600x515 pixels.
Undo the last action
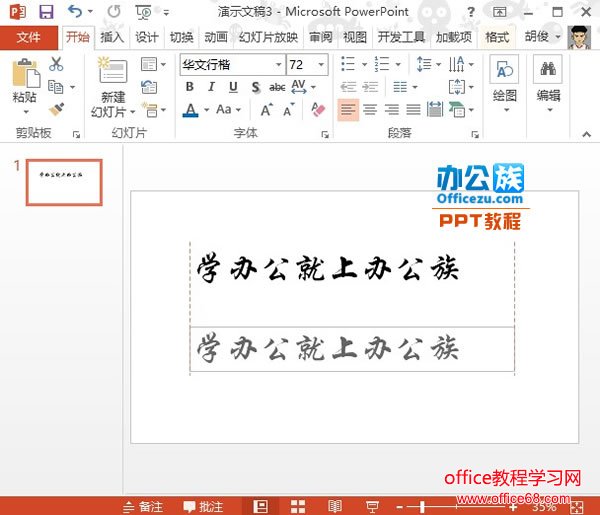click(75, 11)
